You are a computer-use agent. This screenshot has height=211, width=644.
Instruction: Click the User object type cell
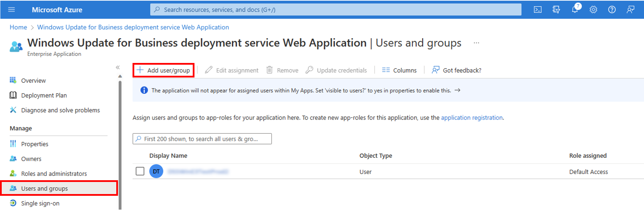click(365, 172)
